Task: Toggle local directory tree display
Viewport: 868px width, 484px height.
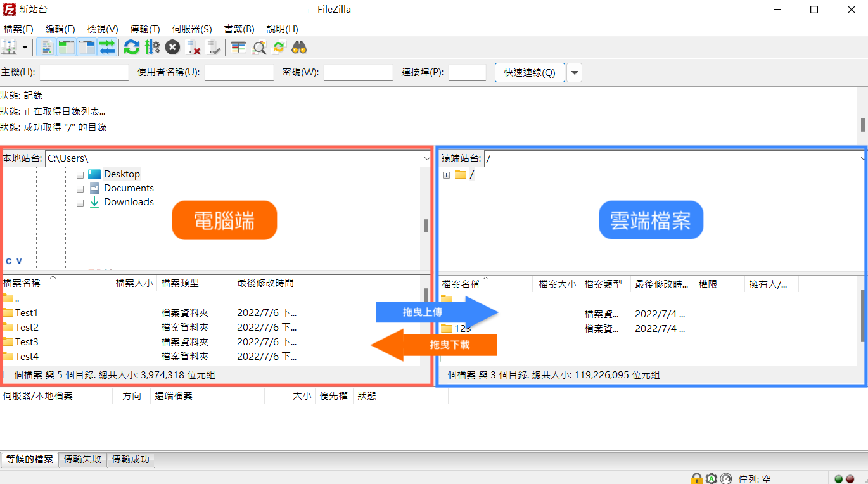Action: coord(67,47)
